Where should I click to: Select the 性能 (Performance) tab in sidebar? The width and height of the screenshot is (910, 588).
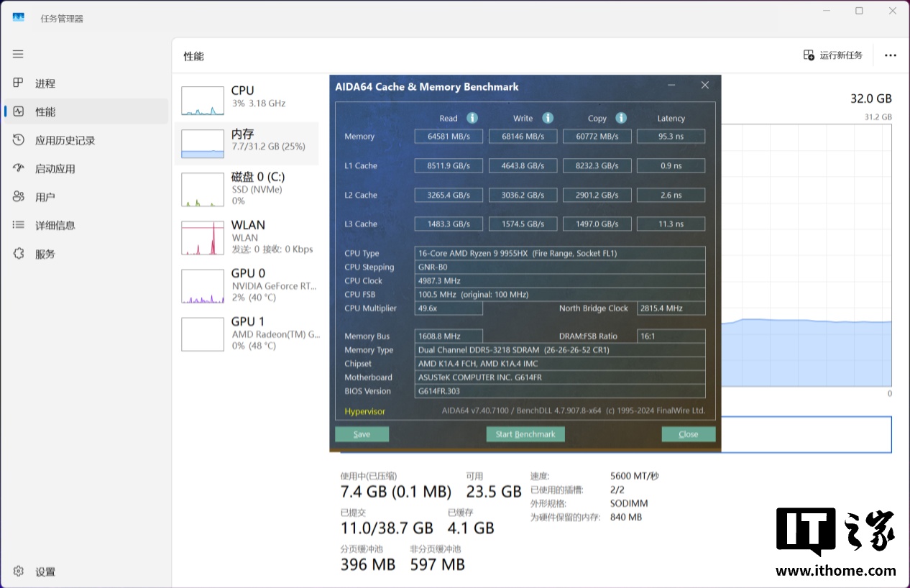coord(45,111)
